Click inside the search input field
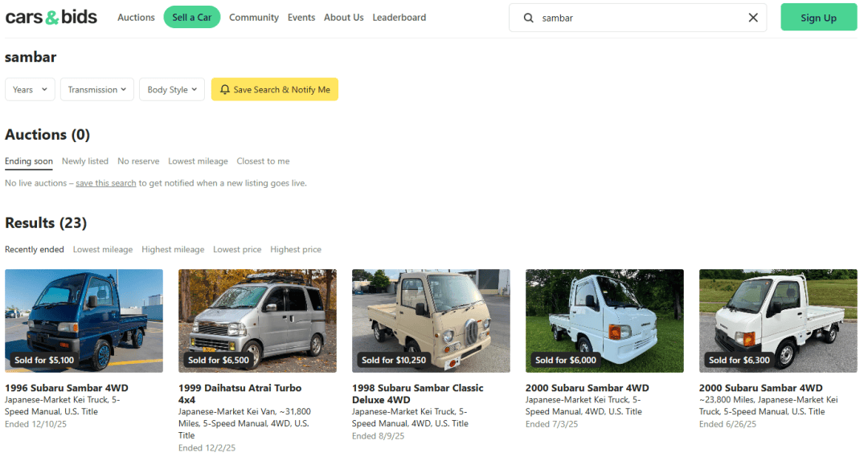Image resolution: width=868 pixels, height=469 pixels. (635, 18)
